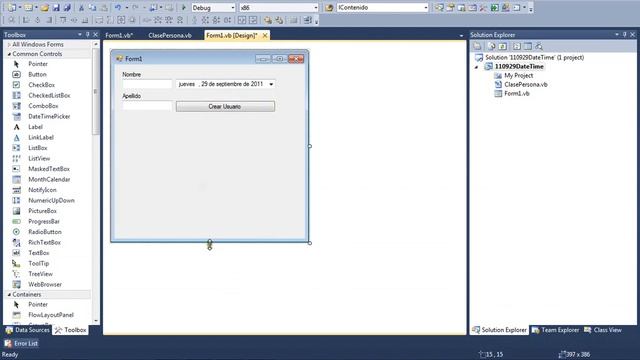The image size is (640, 360).
Task: Click Show All Files in Solution Explorer
Action: pos(491,46)
